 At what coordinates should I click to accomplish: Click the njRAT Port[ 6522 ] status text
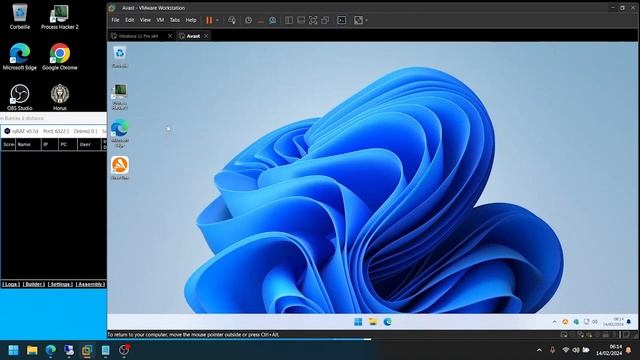(56, 131)
